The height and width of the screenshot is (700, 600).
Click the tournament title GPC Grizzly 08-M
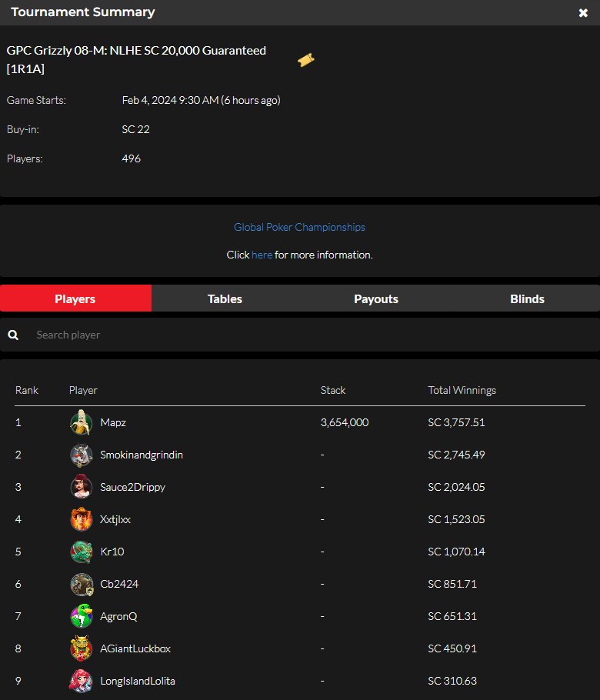click(136, 59)
